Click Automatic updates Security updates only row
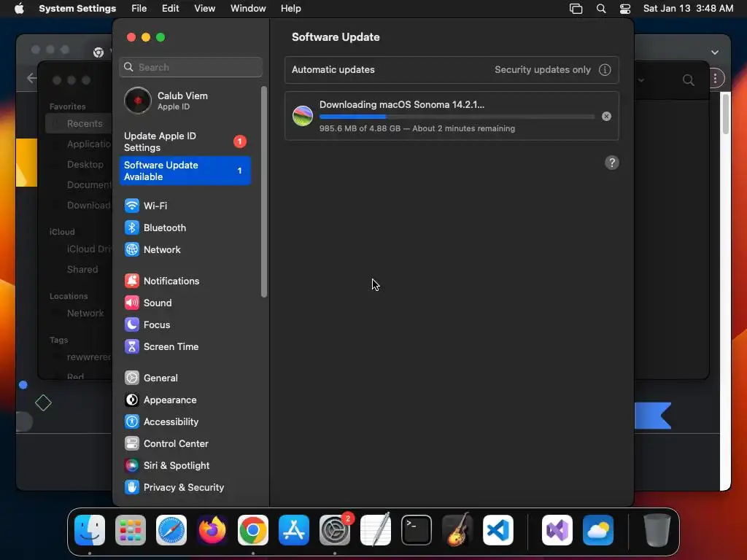This screenshot has width=747, height=560. pos(452,70)
